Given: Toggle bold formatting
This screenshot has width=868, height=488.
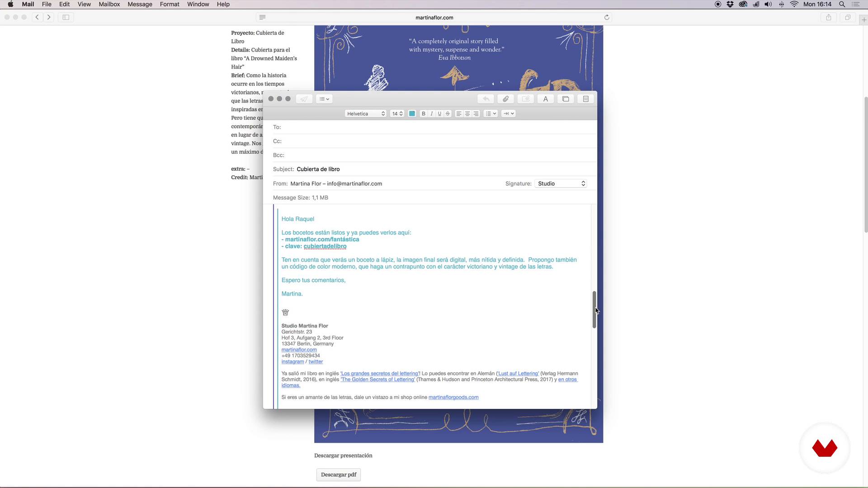Looking at the screenshot, I should (x=424, y=114).
